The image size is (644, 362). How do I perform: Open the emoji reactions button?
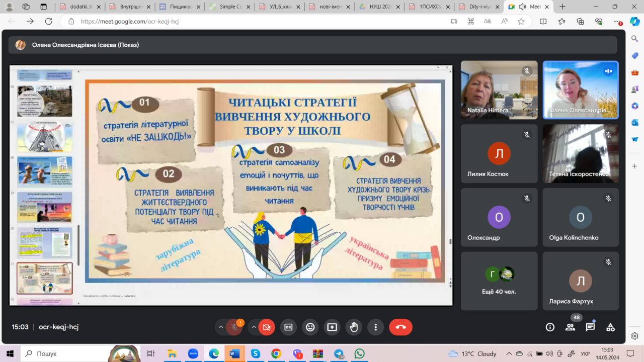pos(310,327)
